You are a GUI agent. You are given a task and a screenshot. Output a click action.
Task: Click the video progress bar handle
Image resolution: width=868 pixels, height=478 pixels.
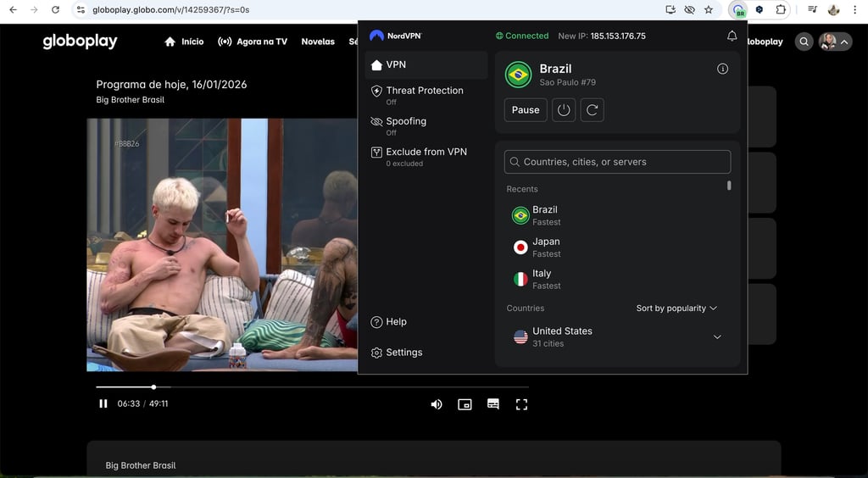click(154, 387)
